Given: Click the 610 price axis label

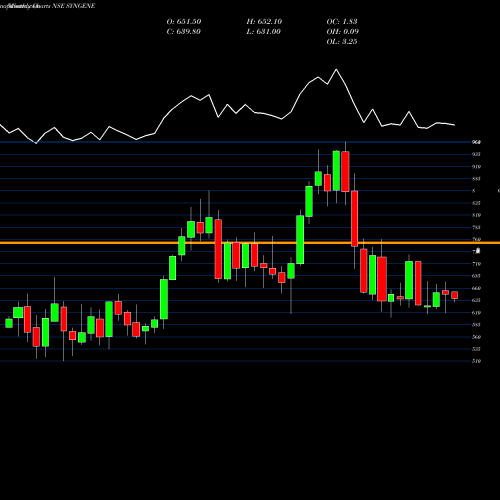Looking at the screenshot, I should (476, 313).
